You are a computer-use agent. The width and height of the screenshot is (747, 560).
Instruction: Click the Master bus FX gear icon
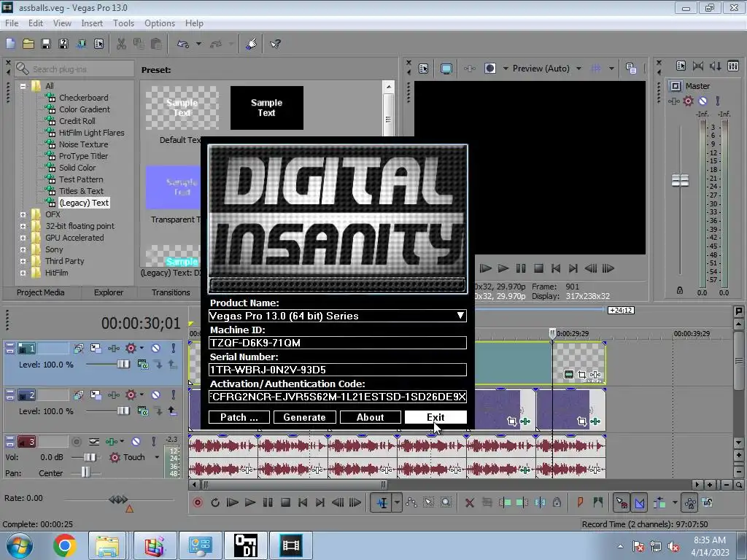pos(688,101)
